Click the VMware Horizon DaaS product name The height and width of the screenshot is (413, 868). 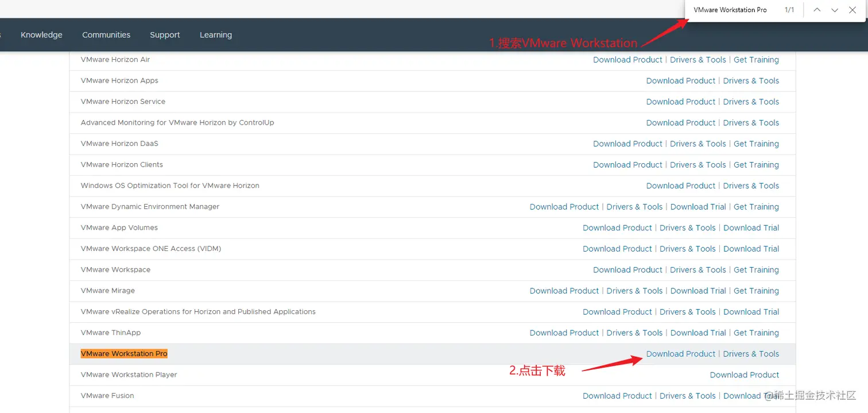[119, 144]
